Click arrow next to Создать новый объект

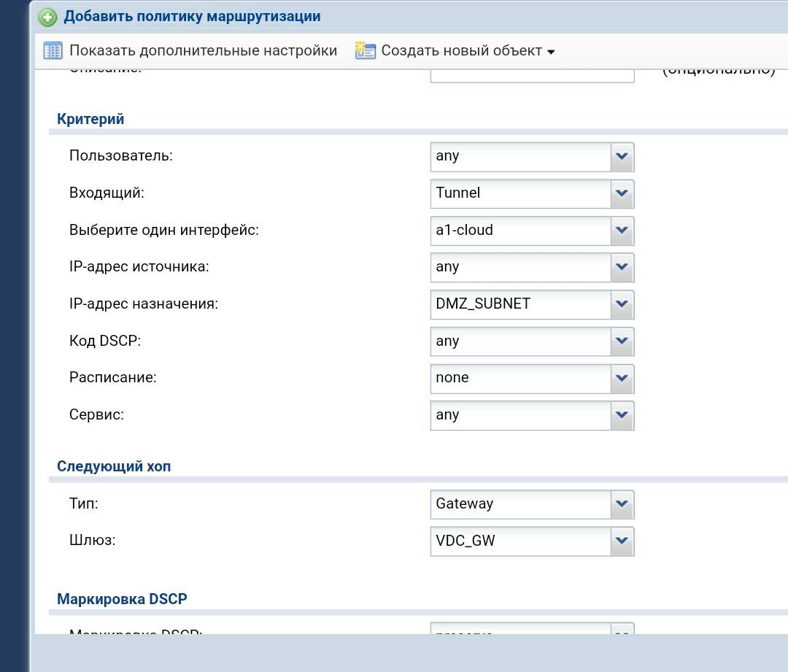pos(551,52)
